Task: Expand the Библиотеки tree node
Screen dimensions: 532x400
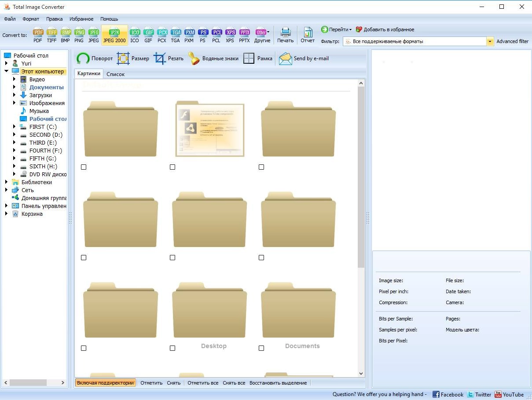Action: (x=7, y=182)
